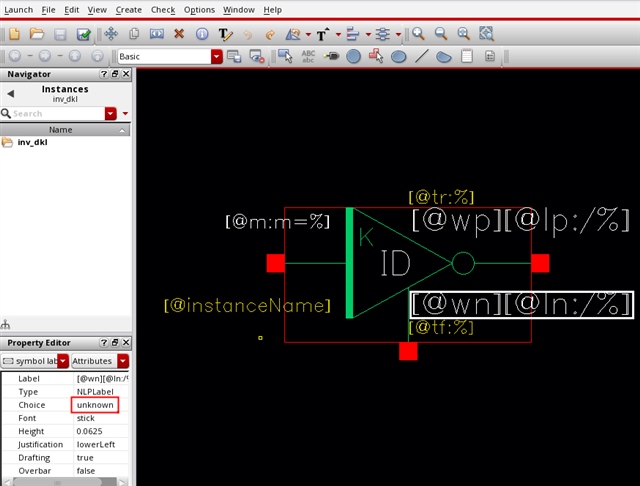640x486 pixels.
Task: Click the Navigator back arrow button
Action: click(10, 94)
